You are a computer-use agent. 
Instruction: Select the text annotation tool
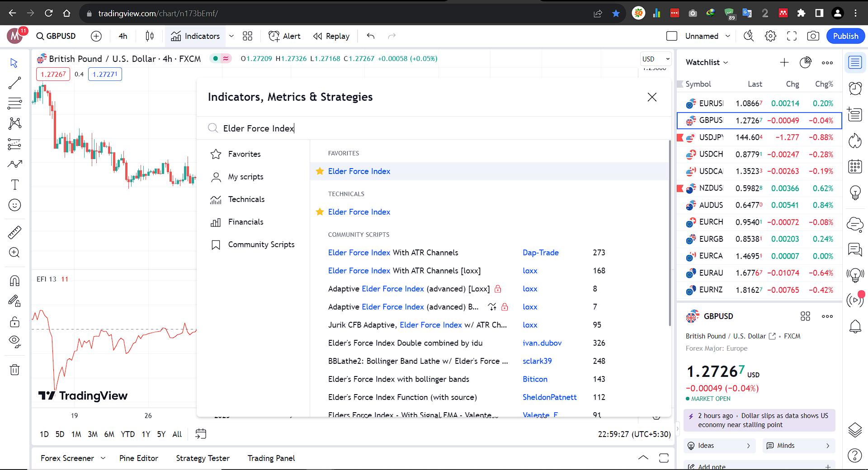(14, 184)
